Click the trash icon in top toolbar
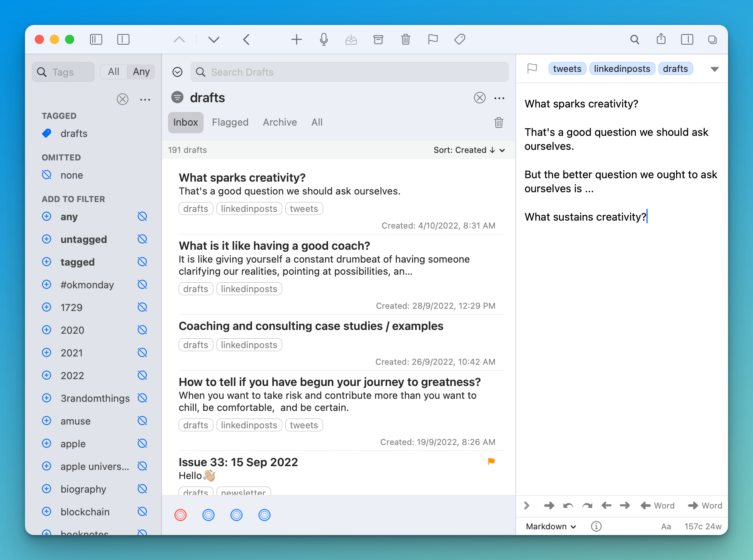Viewport: 753px width, 560px height. 405,39
